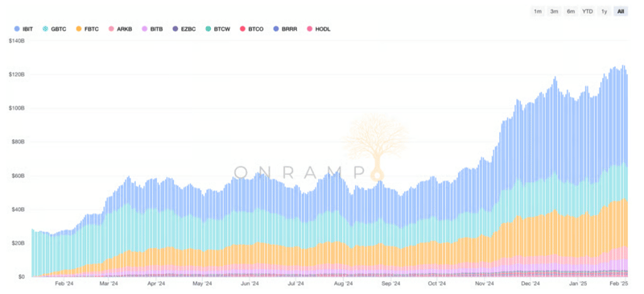
Task: Click the Jul '24 x-axis label
Action: coord(295,284)
